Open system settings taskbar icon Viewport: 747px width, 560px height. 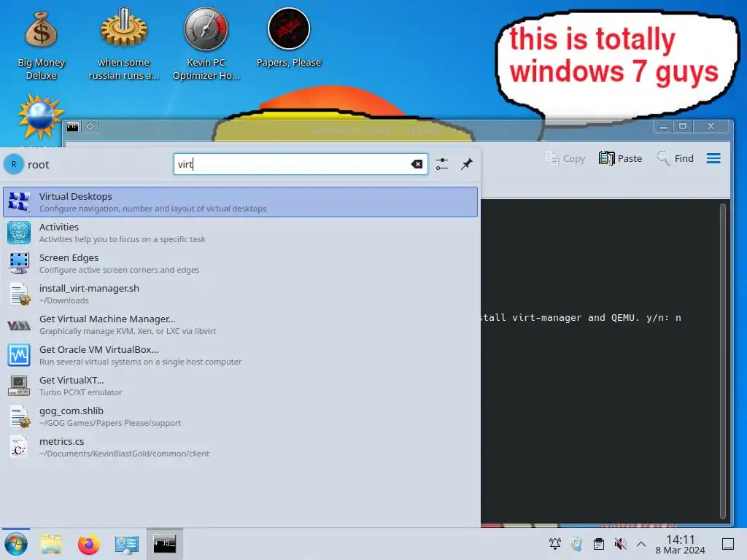click(127, 544)
